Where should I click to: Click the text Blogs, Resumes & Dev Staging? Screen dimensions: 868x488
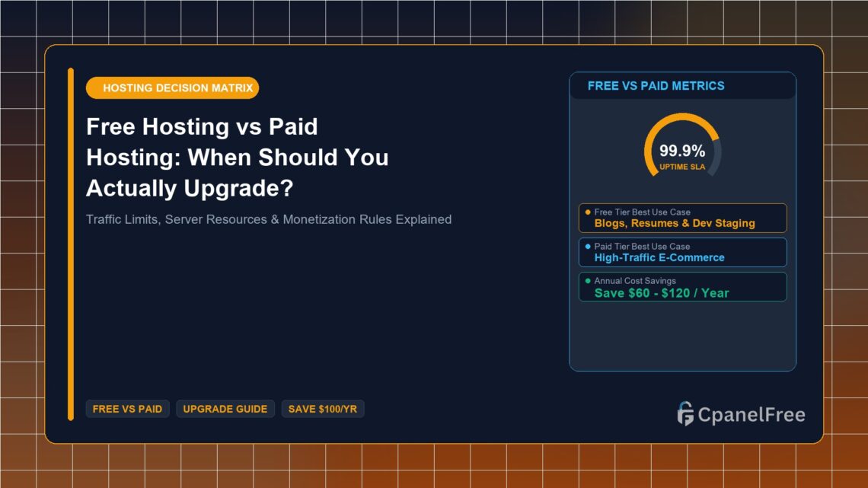tap(675, 224)
